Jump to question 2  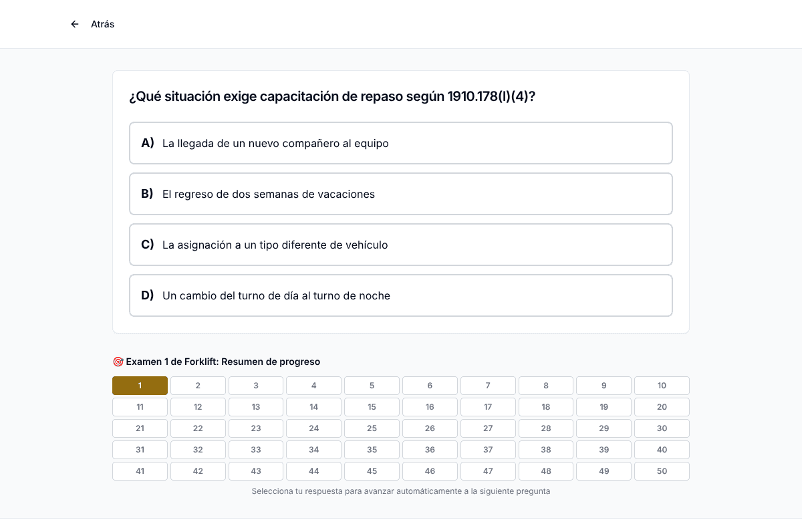198,386
